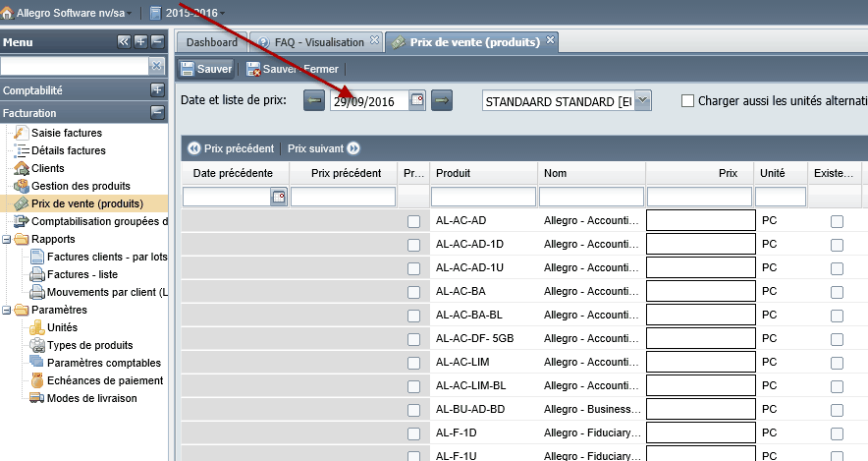Image resolution: width=868 pixels, height=461 pixels.
Task: Click the Prix filter field
Action: tap(699, 197)
